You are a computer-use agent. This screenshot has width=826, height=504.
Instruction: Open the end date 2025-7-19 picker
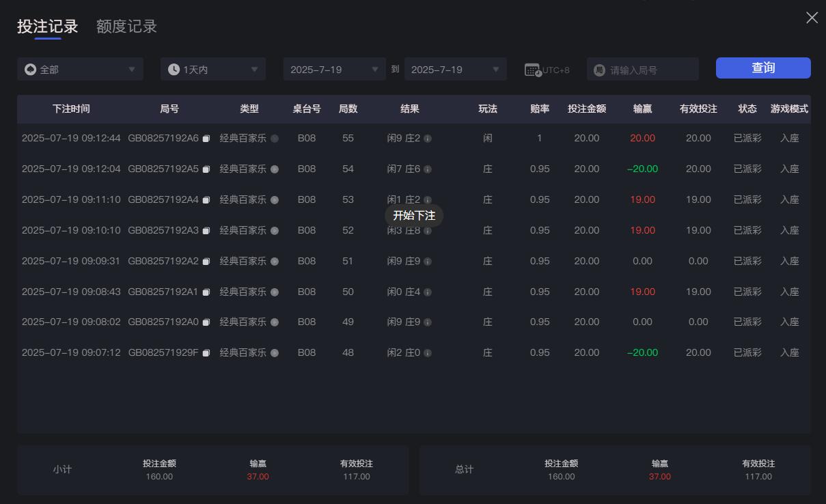click(x=455, y=68)
